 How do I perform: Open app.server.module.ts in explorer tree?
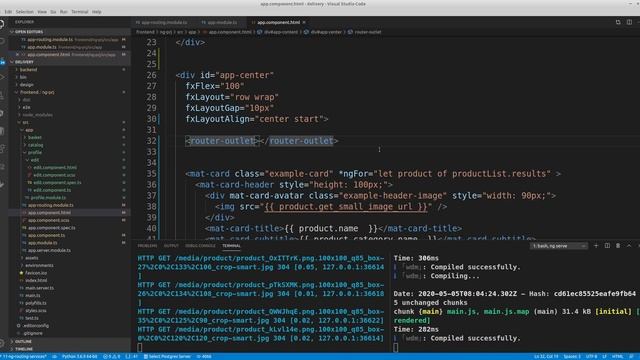click(49, 250)
